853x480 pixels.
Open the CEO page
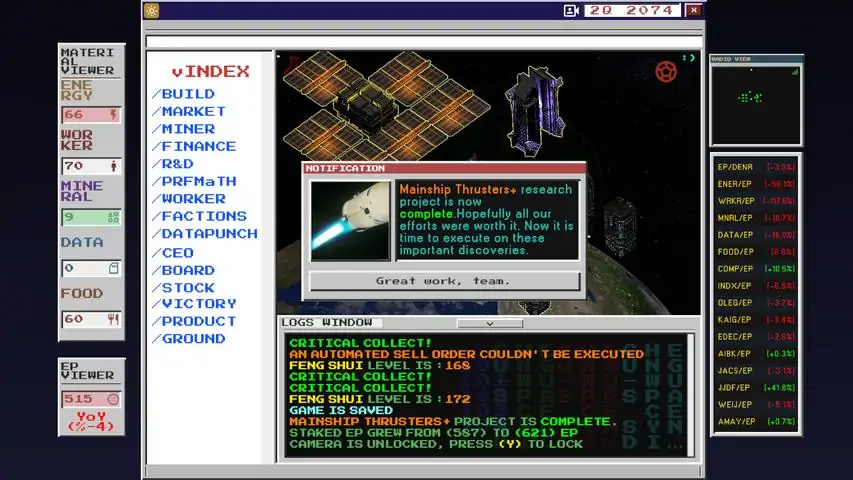173,253
